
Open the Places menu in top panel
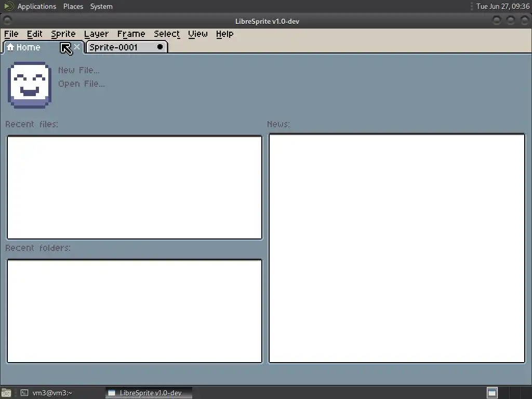click(x=73, y=6)
